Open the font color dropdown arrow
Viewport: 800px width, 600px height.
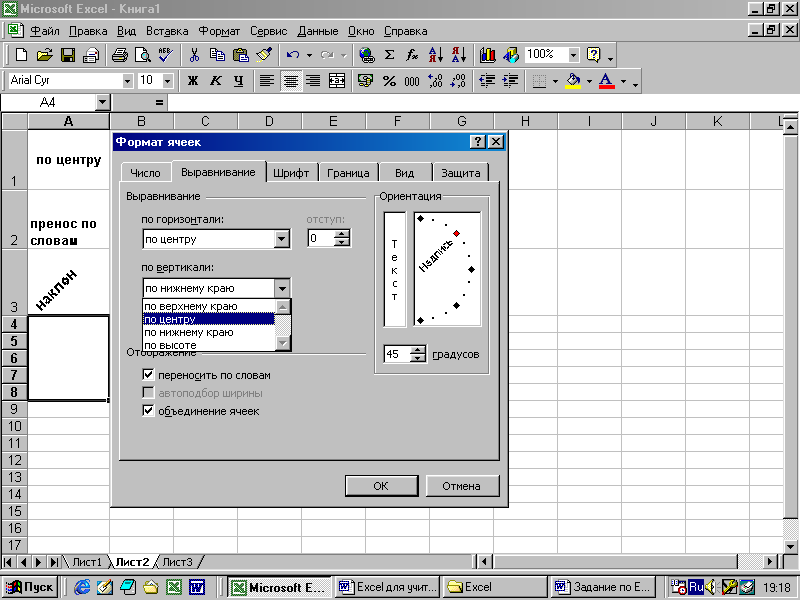(x=623, y=81)
